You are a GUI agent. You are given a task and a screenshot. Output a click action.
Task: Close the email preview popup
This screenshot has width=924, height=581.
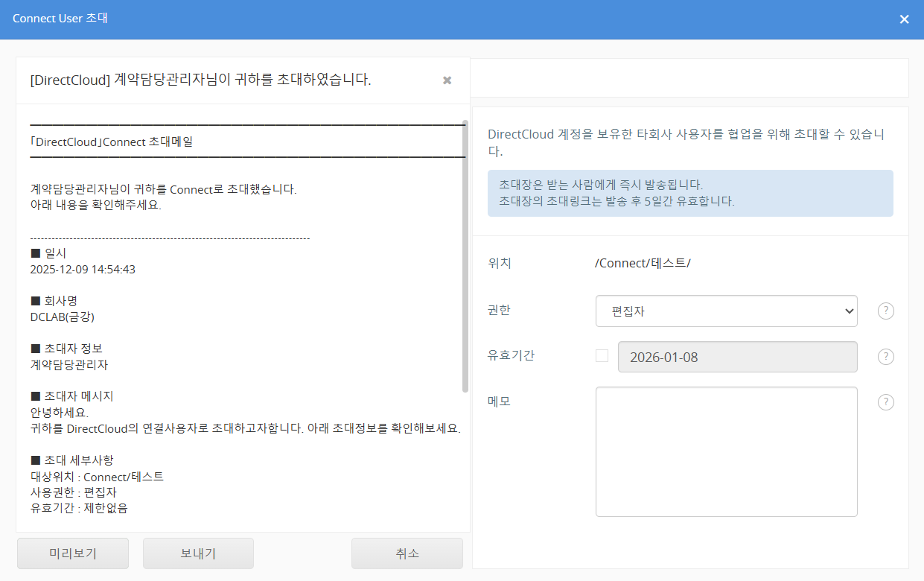(x=447, y=80)
